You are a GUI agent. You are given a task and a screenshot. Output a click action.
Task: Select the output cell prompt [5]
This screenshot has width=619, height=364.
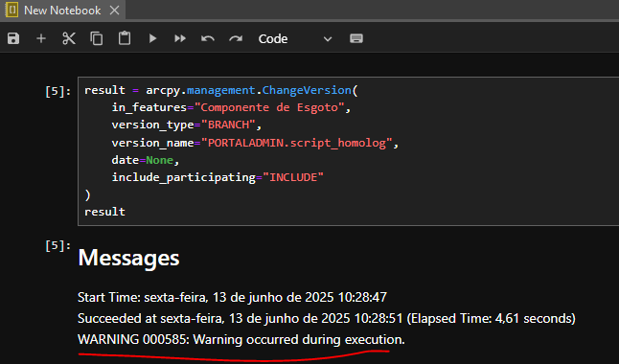click(58, 245)
